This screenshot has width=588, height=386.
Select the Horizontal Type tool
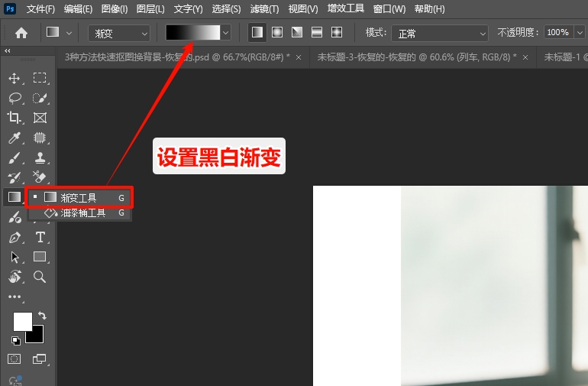tap(40, 237)
